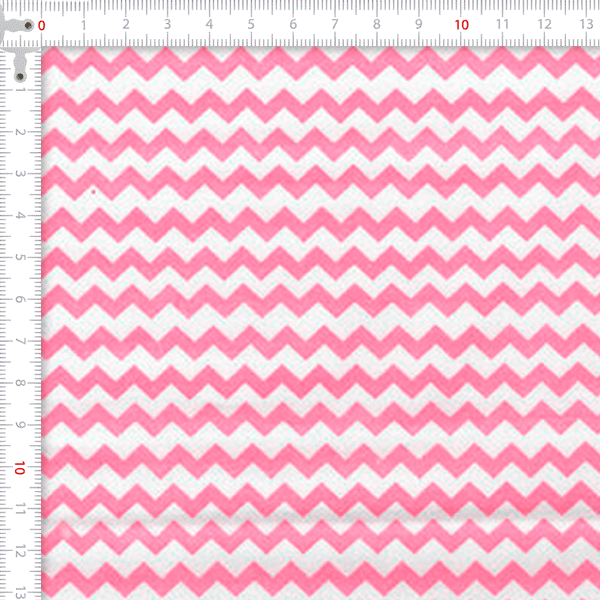The image size is (600, 600).
Task: Pick number 2 on the top ruler
Action: click(124, 23)
